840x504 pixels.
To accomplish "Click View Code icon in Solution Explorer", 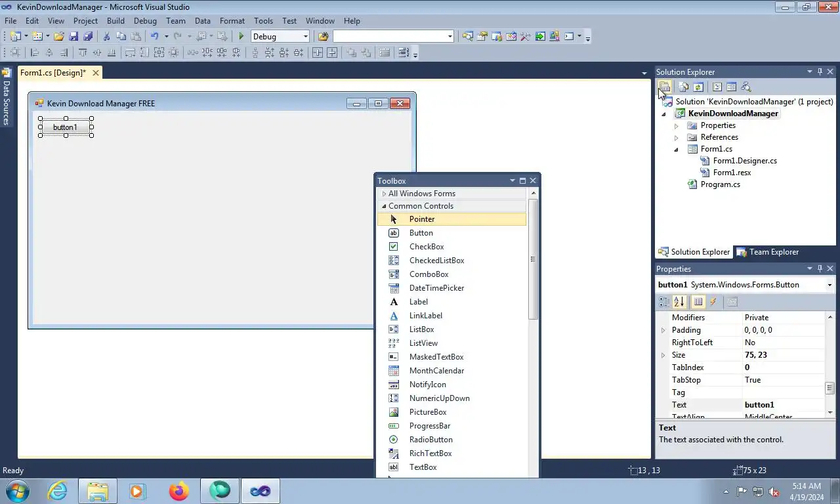I will [717, 87].
